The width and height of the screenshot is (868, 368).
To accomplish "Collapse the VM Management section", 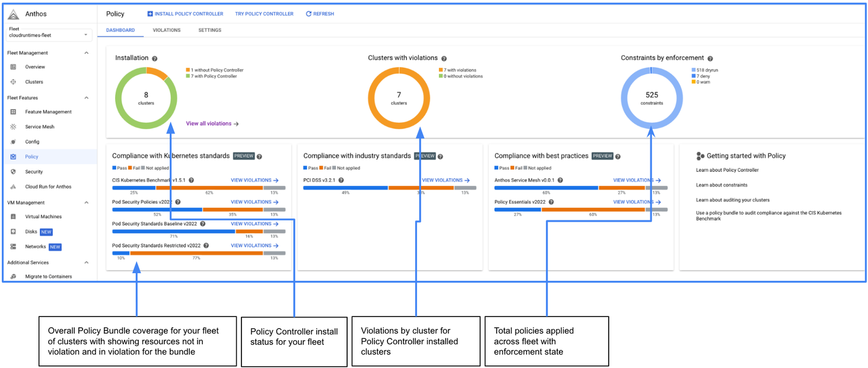I will pyautogui.click(x=87, y=203).
